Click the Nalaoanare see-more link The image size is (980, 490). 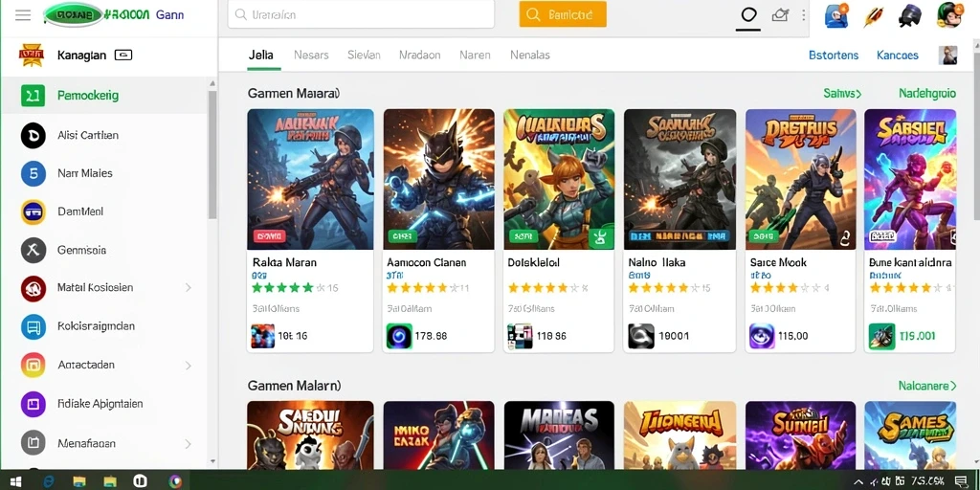click(x=926, y=386)
